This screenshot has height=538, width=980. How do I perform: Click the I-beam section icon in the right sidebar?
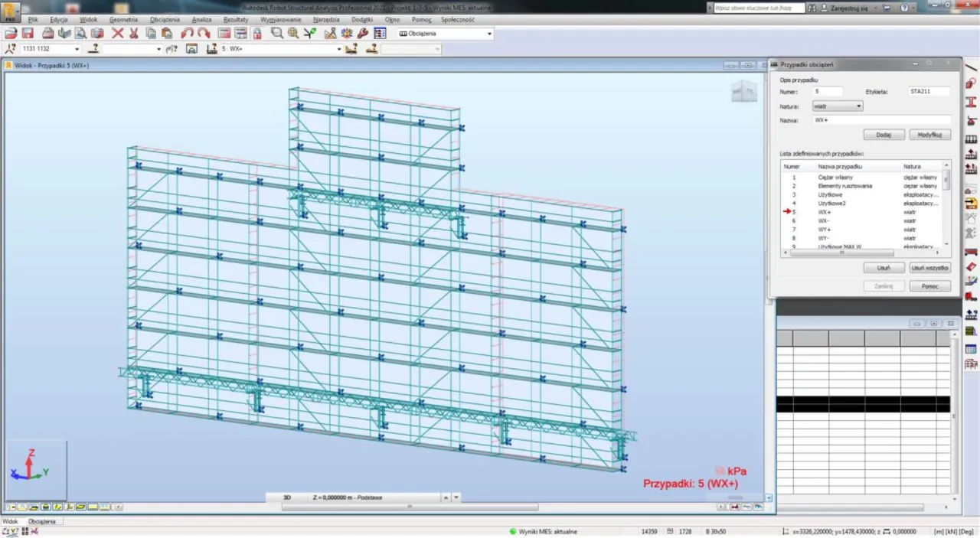click(x=971, y=102)
